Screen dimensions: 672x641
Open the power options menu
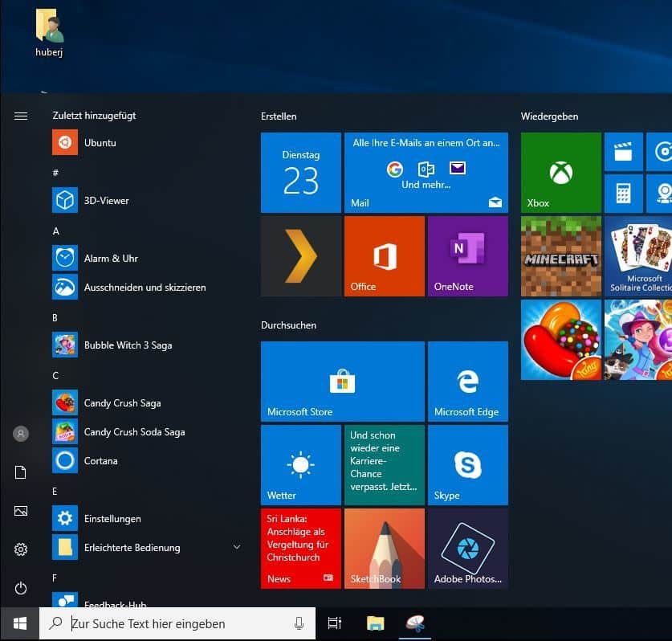tap(21, 588)
